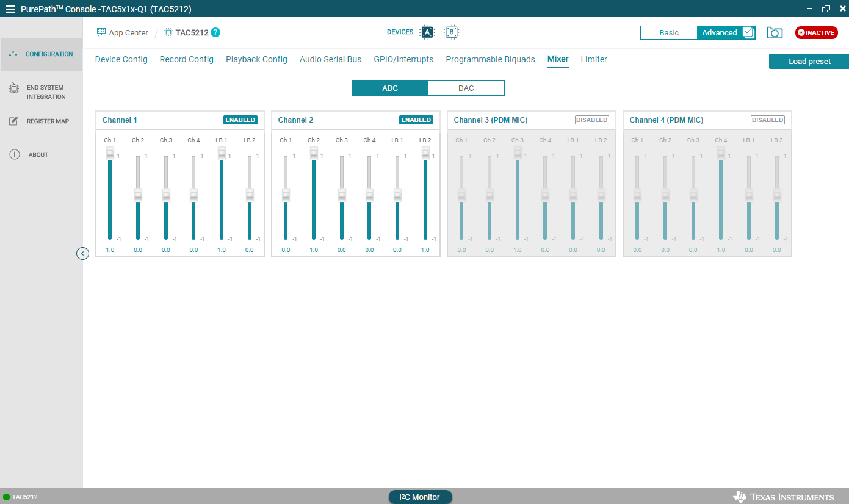Screen dimensions: 849x504
Task: Click the App Center breadcrumb link
Action: (x=128, y=33)
